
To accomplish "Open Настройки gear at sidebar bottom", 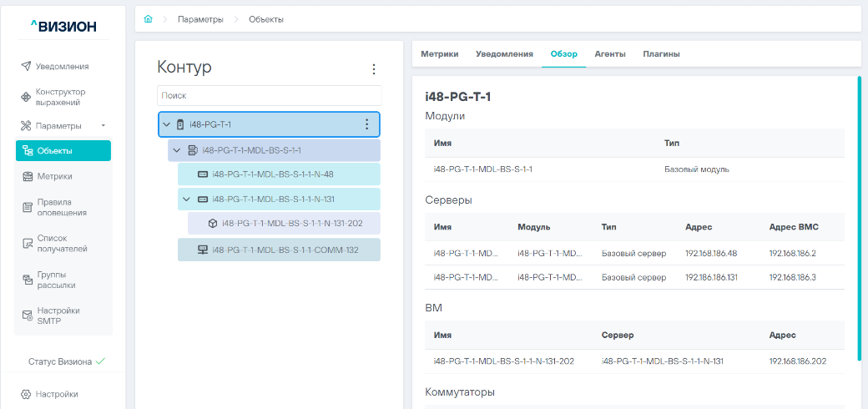I will click(56, 394).
